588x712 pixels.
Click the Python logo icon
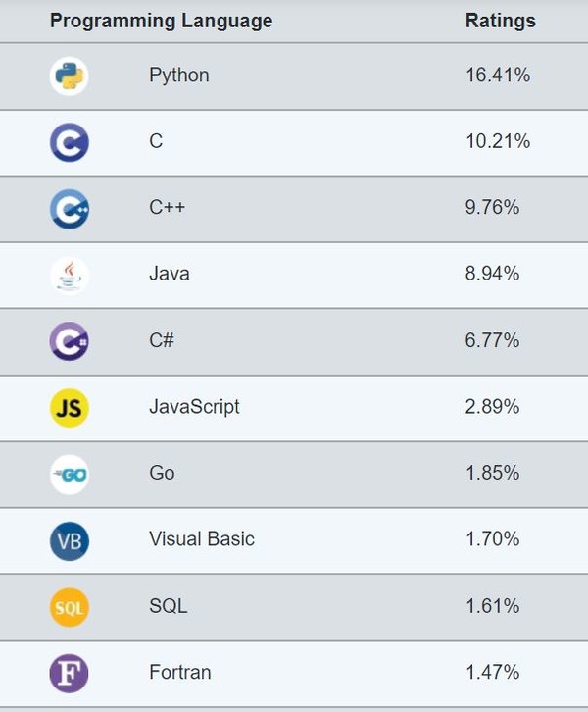(70, 76)
